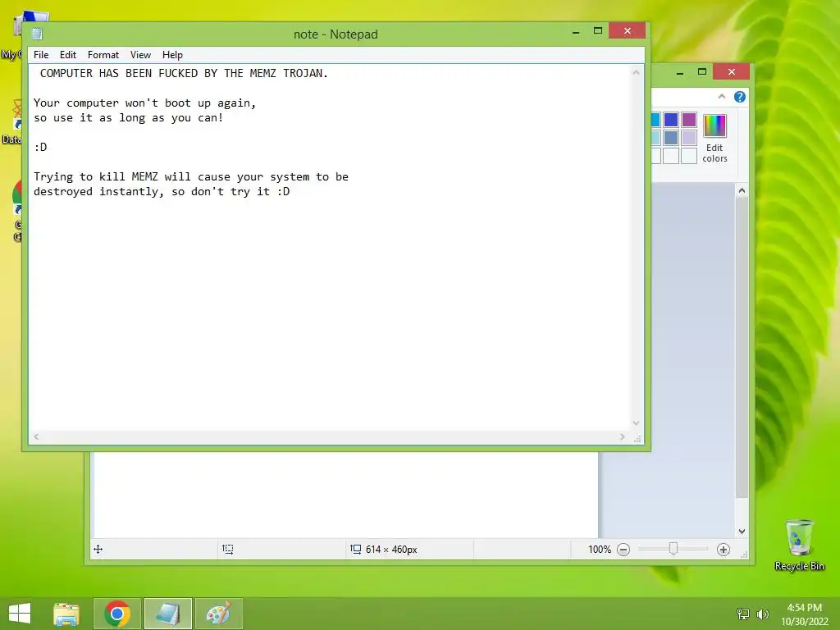Click the Paint canvas scrollbar down arrow
The height and width of the screenshot is (630, 840).
pyautogui.click(x=742, y=532)
